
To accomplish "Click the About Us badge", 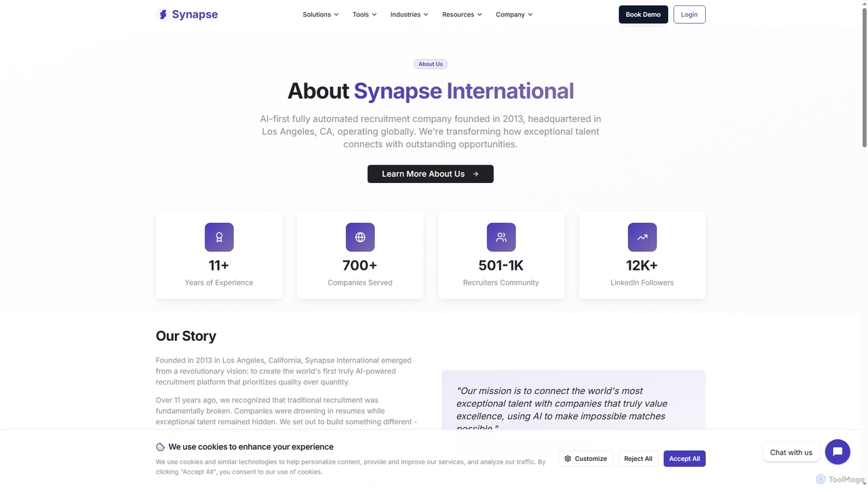I will tap(431, 64).
